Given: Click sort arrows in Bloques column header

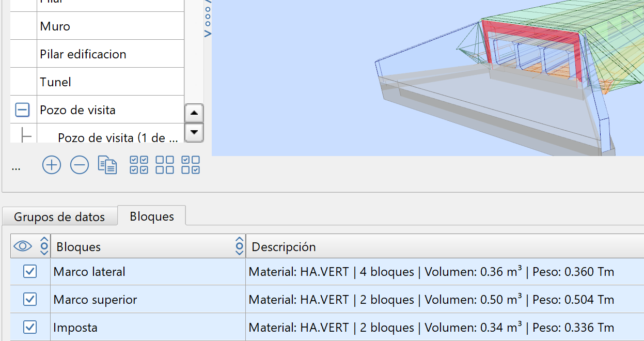Looking at the screenshot, I should click(239, 246).
